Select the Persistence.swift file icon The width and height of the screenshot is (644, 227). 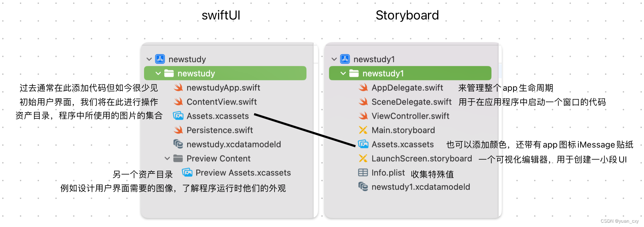(179, 130)
